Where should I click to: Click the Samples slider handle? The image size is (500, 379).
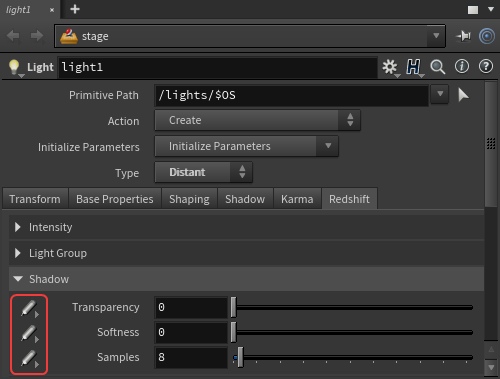tap(240, 357)
